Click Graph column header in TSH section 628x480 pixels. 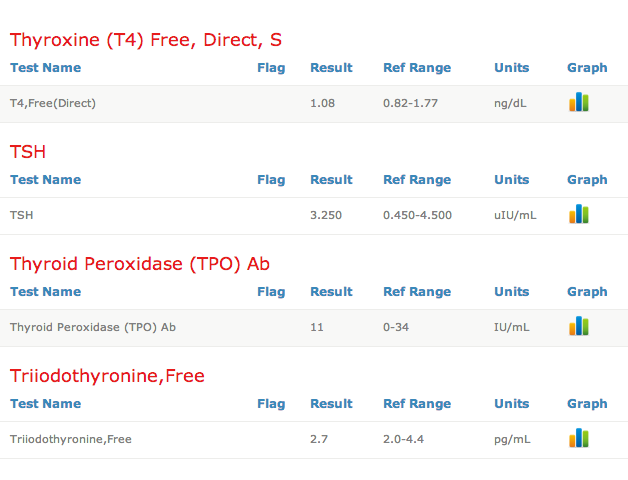point(587,180)
